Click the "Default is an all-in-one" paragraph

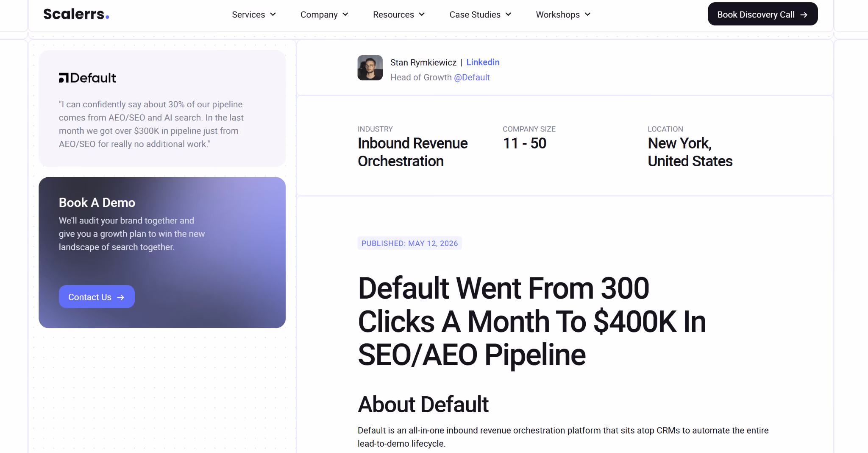point(563,437)
